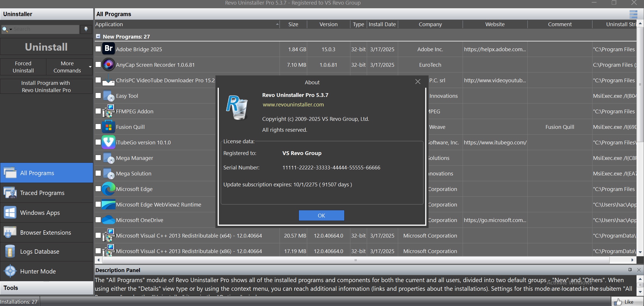Screen dimensions: 644x306
Task: Check the Adobe Bridge 2025 checkbox
Action: (x=98, y=49)
